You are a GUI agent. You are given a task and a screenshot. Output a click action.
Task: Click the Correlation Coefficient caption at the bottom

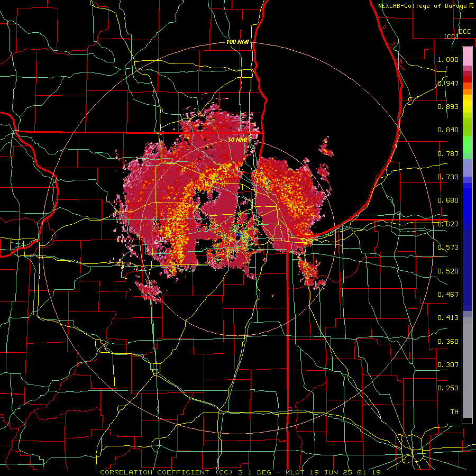[x=240, y=472]
